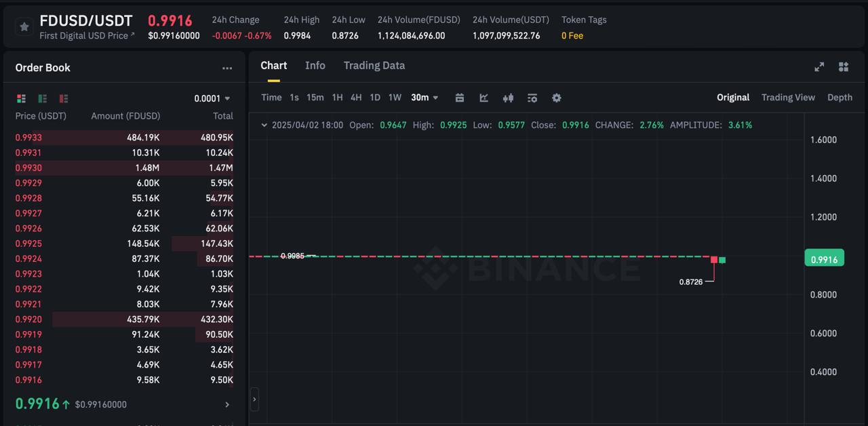Set chart interval to 1H
The width and height of the screenshot is (868, 426).
point(337,97)
